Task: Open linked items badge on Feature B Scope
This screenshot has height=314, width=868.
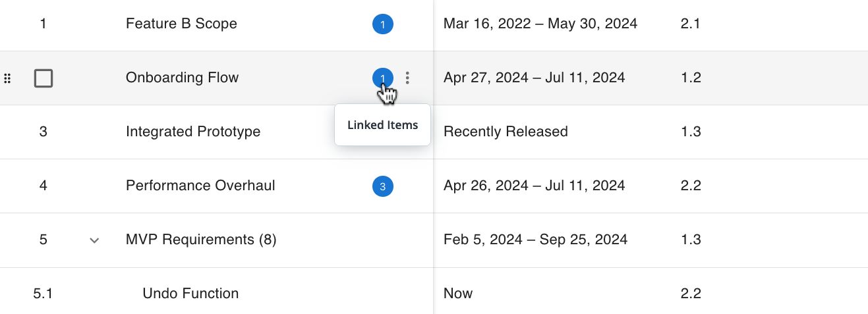Action: tap(382, 24)
